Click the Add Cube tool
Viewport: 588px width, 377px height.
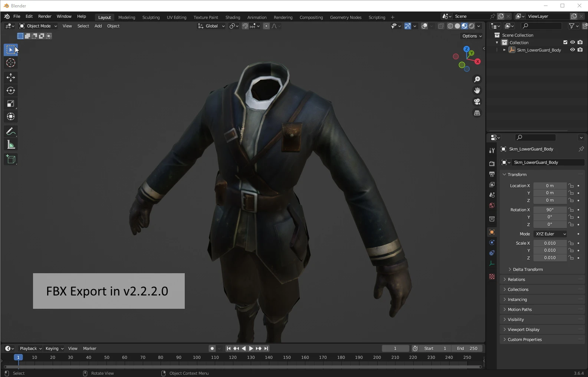point(11,160)
